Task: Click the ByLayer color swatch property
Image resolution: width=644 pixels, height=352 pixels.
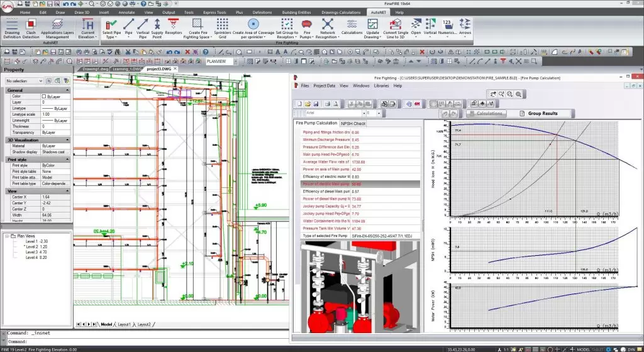Action: [44, 96]
